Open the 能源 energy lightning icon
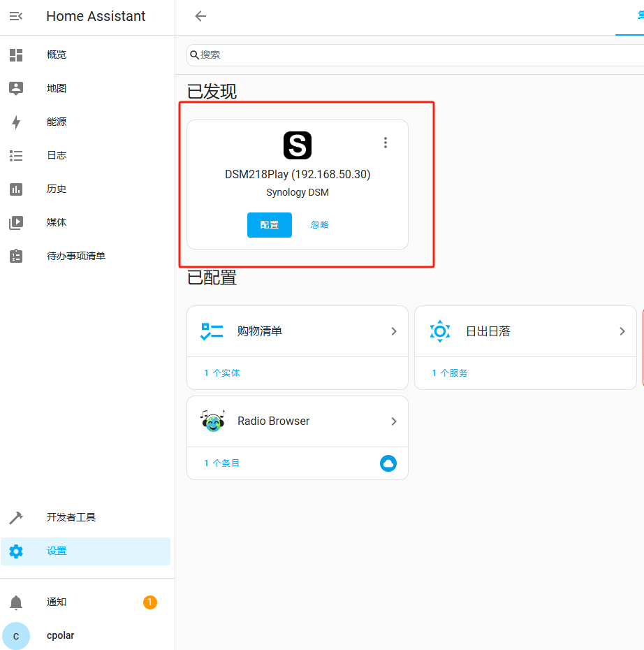Viewport: 644px width, 650px height. (x=16, y=122)
